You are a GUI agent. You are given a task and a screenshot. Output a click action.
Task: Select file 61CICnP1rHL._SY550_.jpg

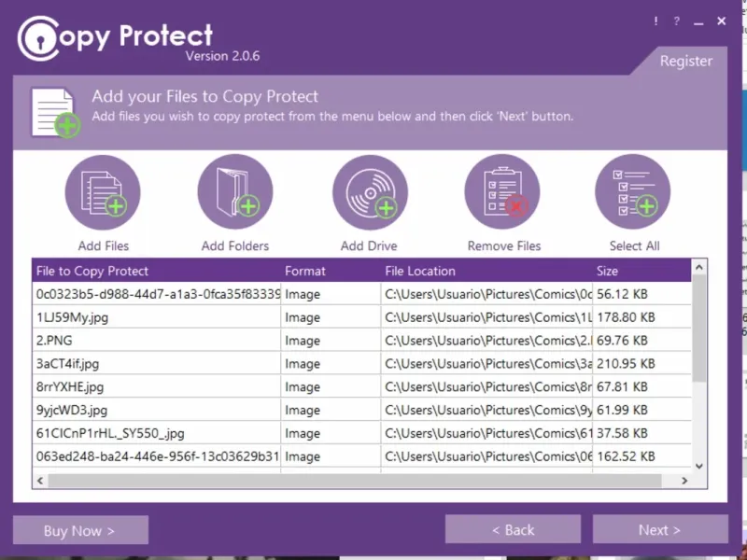pos(361,433)
